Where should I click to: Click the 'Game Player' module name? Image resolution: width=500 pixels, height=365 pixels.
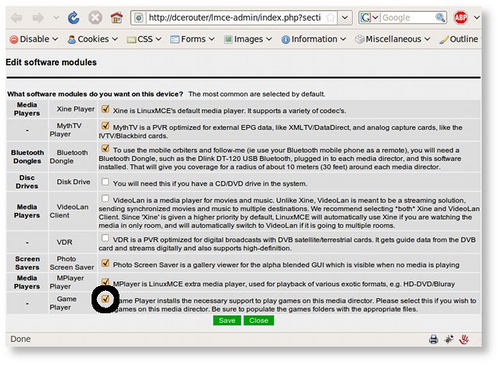point(63,303)
